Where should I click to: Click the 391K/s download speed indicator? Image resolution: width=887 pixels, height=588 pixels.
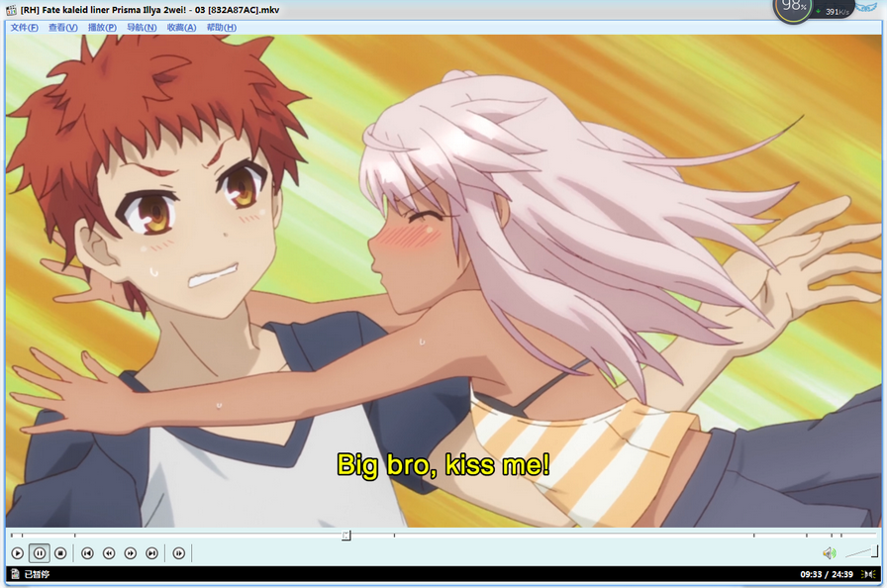834,11
